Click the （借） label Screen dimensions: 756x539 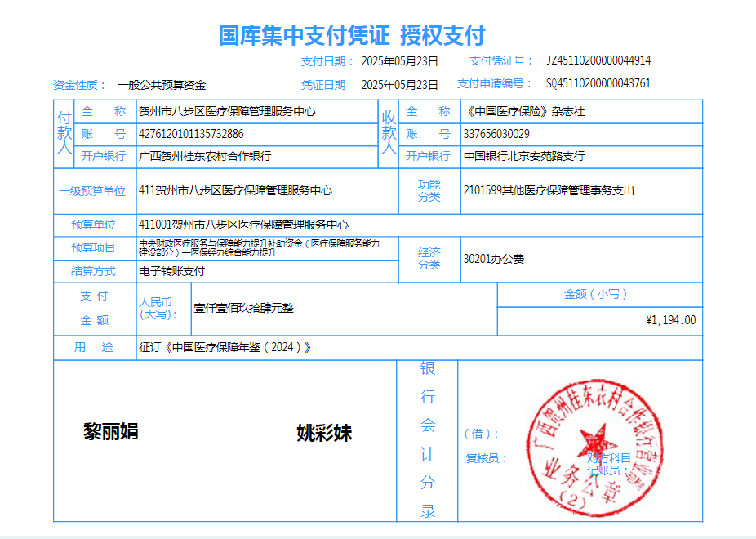[x=481, y=434]
